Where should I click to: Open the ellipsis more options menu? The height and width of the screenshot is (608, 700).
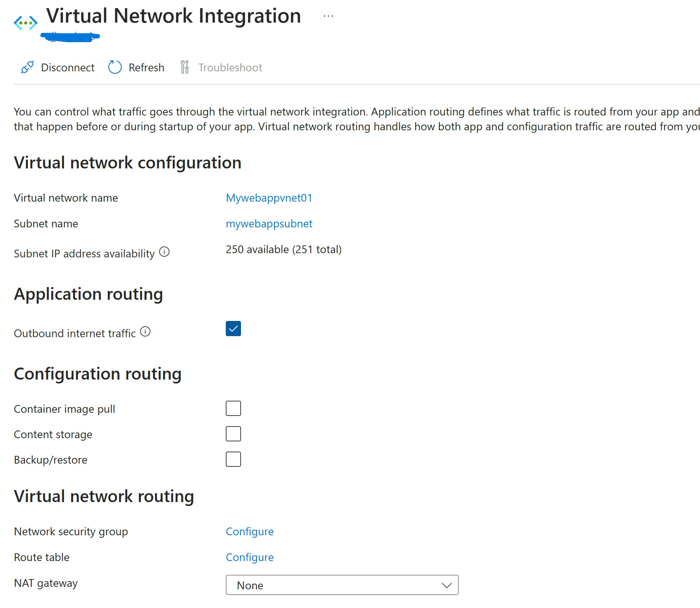click(x=328, y=16)
